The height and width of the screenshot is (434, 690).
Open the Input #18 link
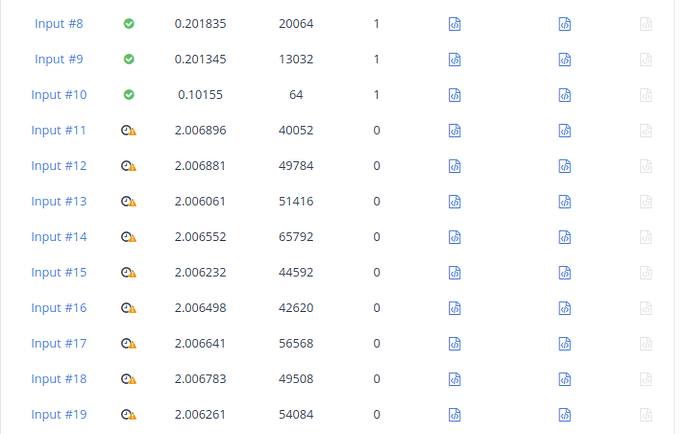click(x=59, y=379)
